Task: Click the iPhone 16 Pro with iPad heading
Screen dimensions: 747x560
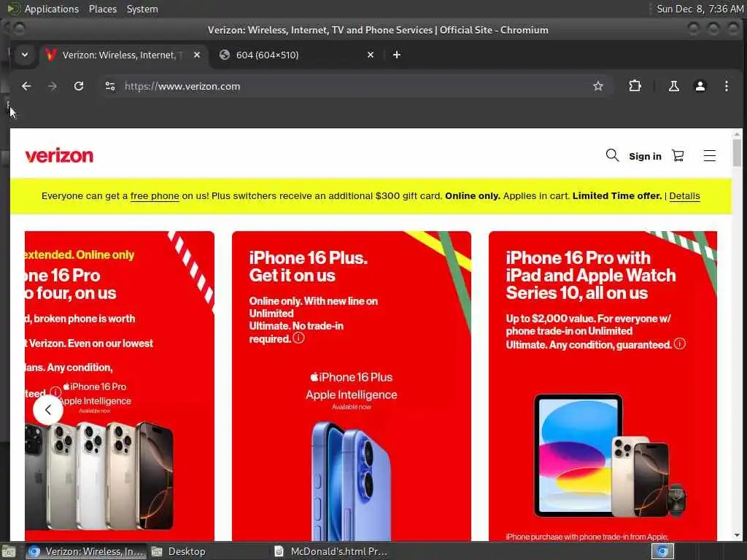Action: [x=591, y=275]
